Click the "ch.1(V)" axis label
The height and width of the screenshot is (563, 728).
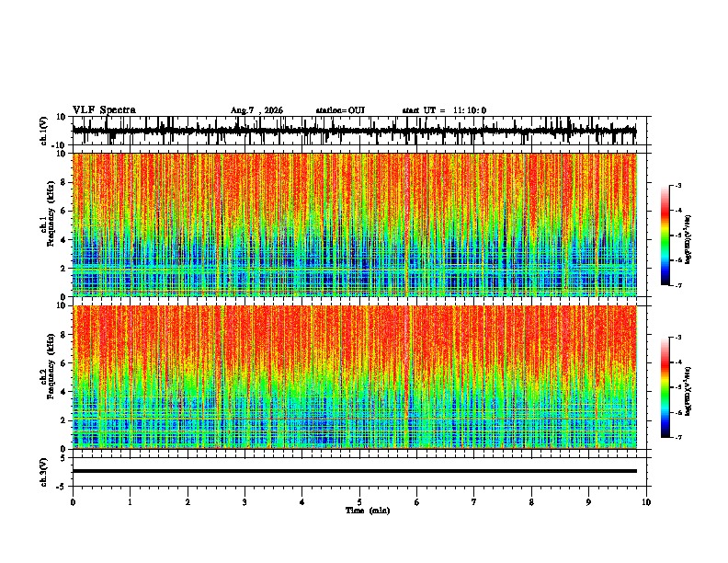[x=44, y=131]
